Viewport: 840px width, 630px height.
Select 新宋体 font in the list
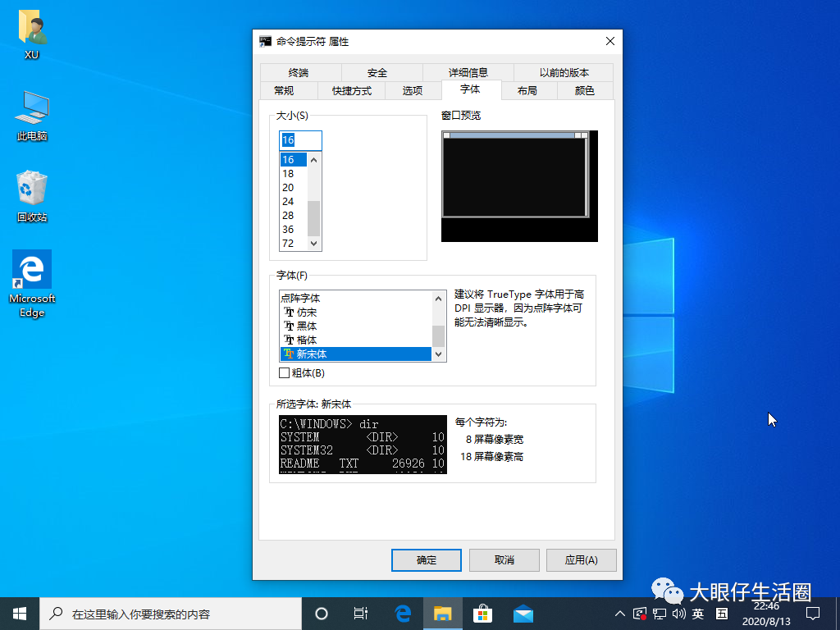click(356, 354)
